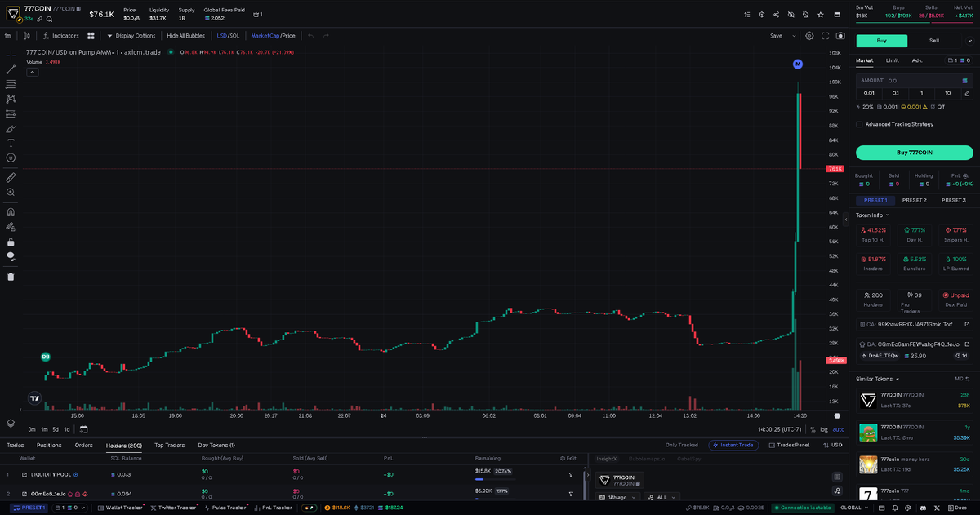Image resolution: width=980 pixels, height=515 pixels.
Task: Activate the chart zoom-in tool
Action: (x=11, y=192)
